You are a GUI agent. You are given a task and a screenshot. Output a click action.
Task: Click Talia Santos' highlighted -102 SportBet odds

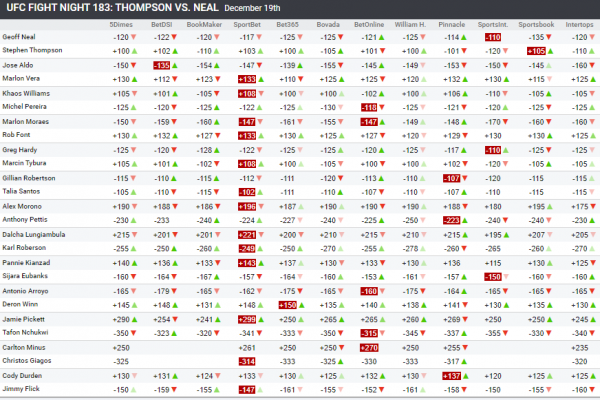pyautogui.click(x=247, y=193)
